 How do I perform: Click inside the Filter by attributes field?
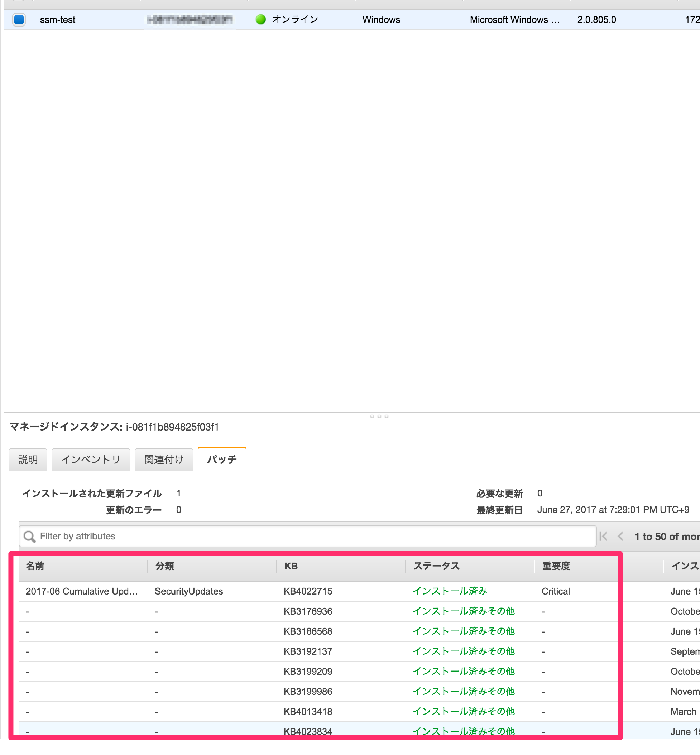click(152, 536)
